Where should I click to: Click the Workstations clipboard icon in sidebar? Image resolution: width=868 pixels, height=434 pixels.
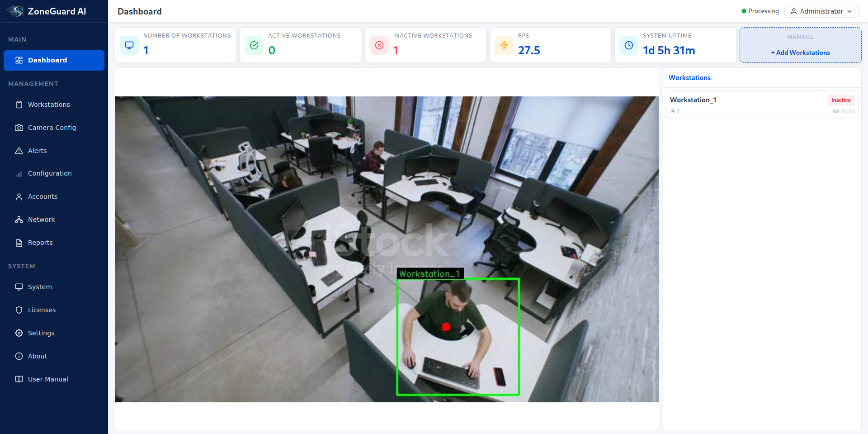pyautogui.click(x=19, y=105)
